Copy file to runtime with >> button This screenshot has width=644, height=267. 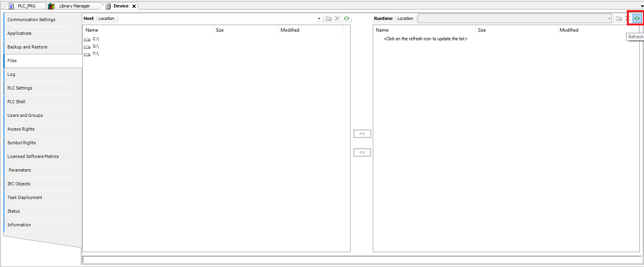click(362, 134)
